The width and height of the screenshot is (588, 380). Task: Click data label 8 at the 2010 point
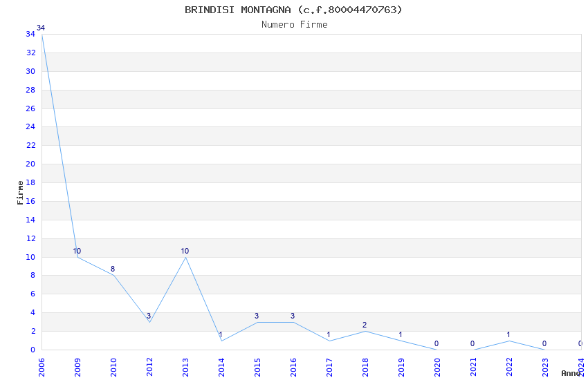[x=113, y=269]
